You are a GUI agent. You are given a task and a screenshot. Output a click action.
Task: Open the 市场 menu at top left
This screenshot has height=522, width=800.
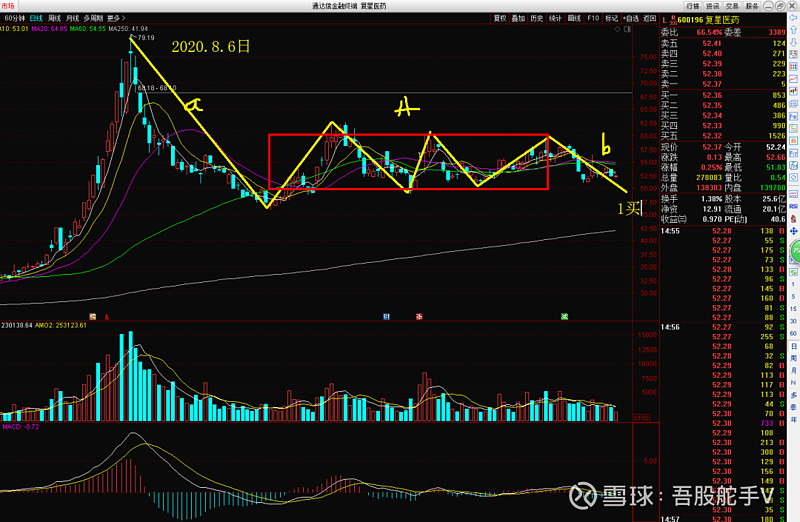pos(8,6)
